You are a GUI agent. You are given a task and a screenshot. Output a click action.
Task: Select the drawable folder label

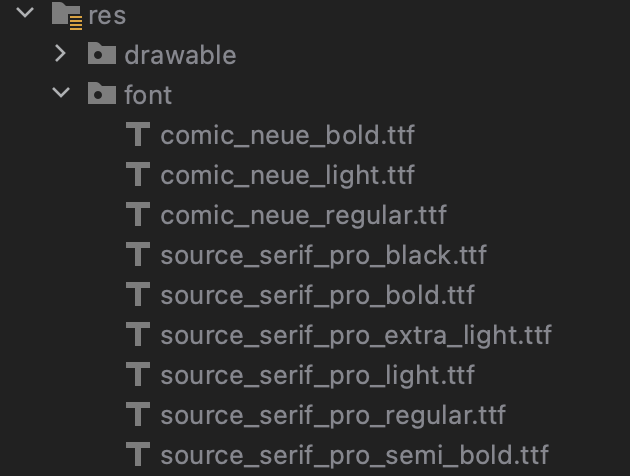pyautogui.click(x=180, y=55)
